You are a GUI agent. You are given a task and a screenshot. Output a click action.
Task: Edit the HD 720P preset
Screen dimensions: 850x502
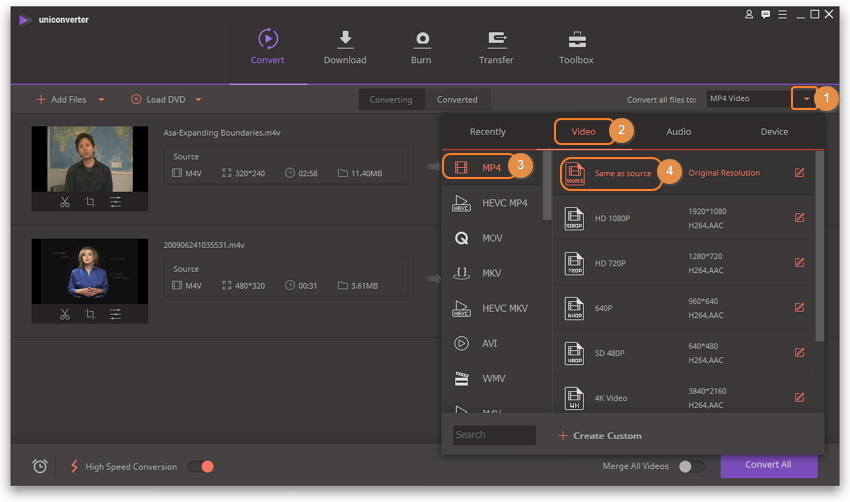pos(799,263)
